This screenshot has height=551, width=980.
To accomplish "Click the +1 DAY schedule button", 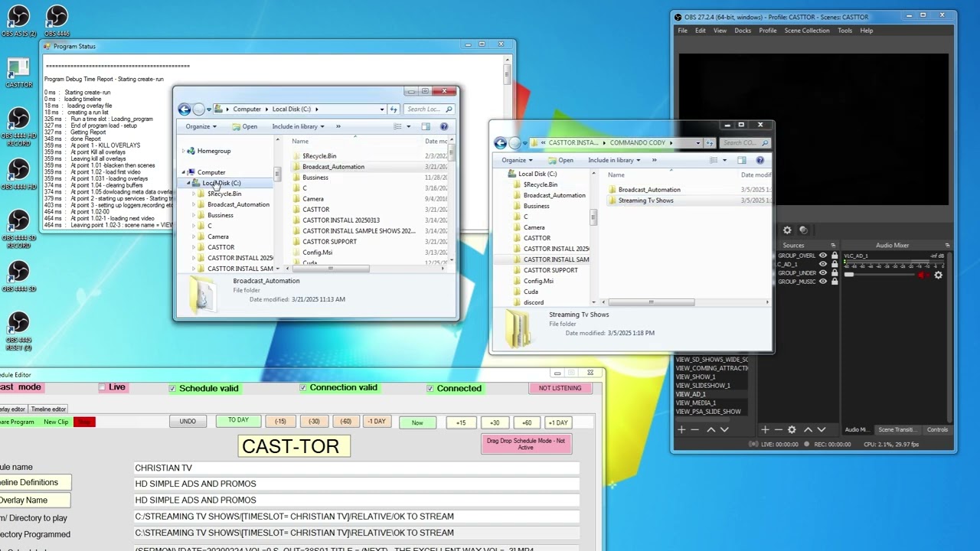I will tap(558, 422).
